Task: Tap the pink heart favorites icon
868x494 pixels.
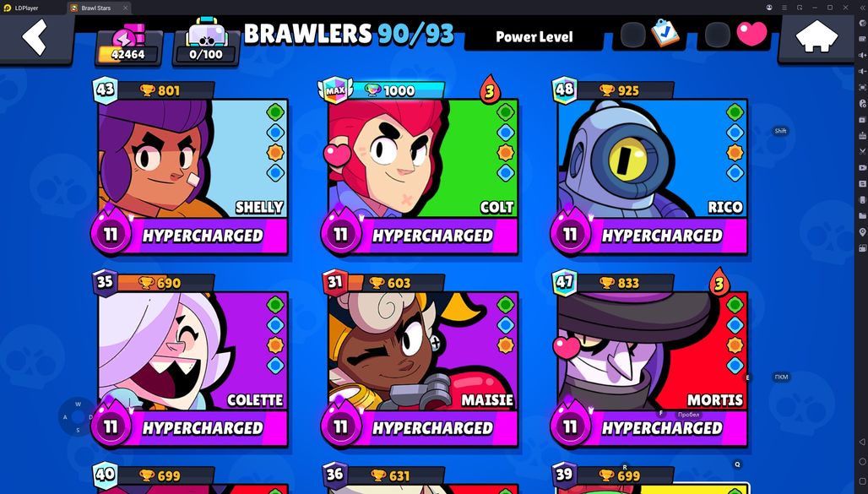Action: [751, 34]
